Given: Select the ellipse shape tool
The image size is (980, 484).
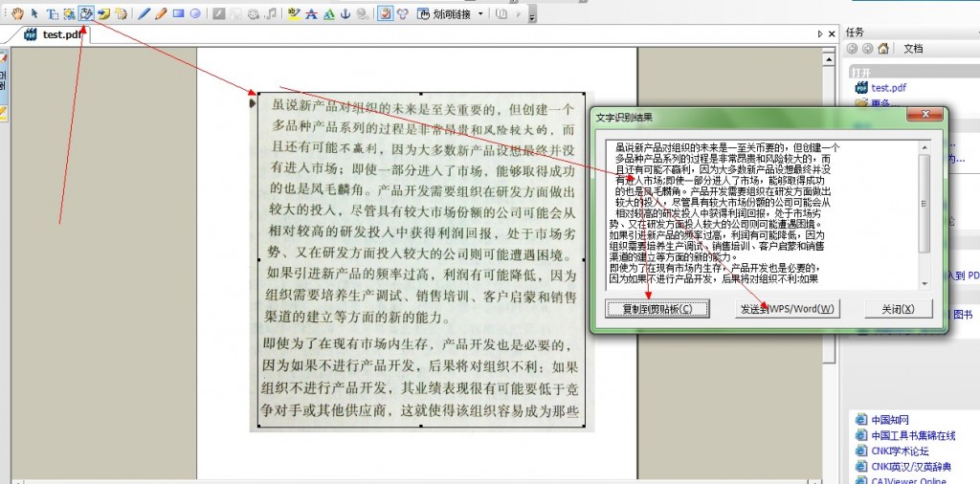Looking at the screenshot, I should (x=195, y=13).
